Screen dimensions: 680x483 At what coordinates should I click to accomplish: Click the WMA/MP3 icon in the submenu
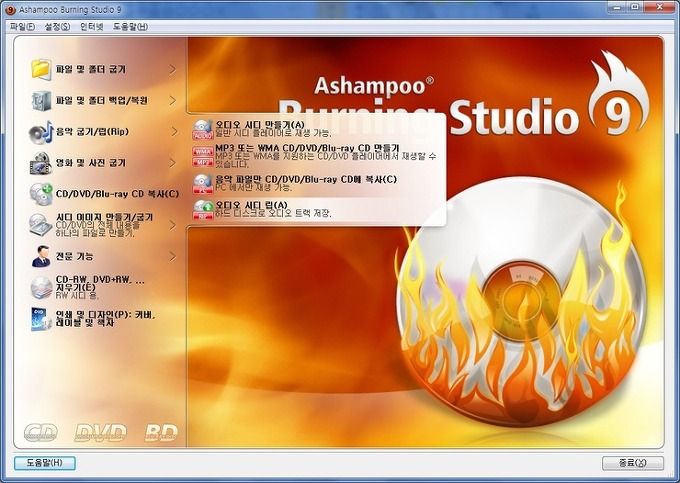pyautogui.click(x=203, y=157)
